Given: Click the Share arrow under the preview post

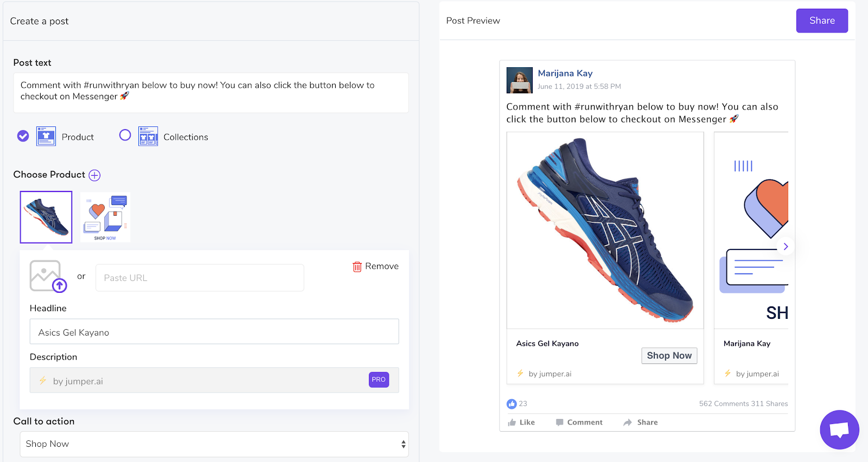Looking at the screenshot, I should coord(628,422).
